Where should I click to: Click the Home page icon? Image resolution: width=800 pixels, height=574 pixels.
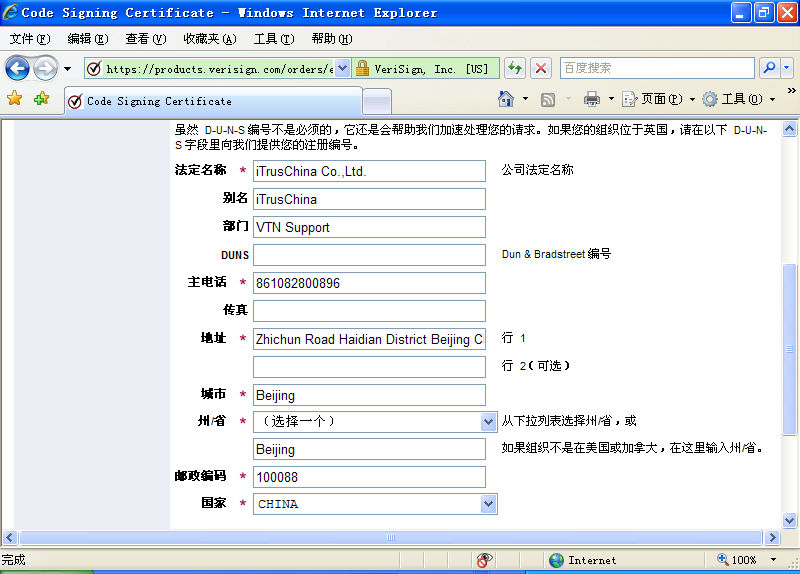[507, 99]
